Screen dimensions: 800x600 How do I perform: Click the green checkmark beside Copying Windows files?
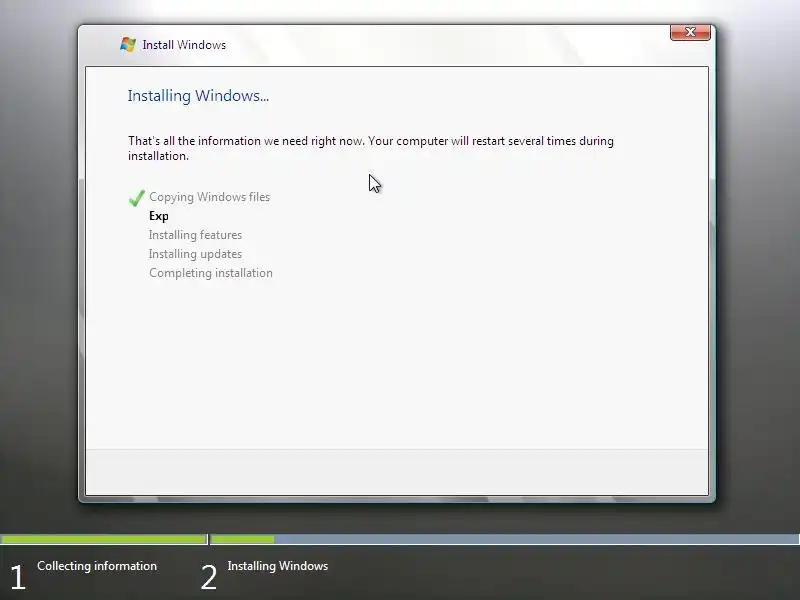pos(137,197)
